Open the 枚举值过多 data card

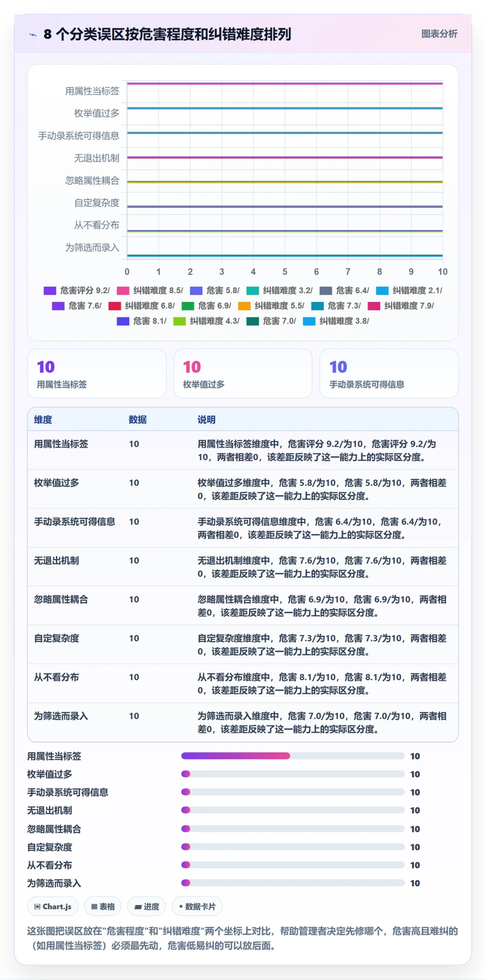coord(243,373)
